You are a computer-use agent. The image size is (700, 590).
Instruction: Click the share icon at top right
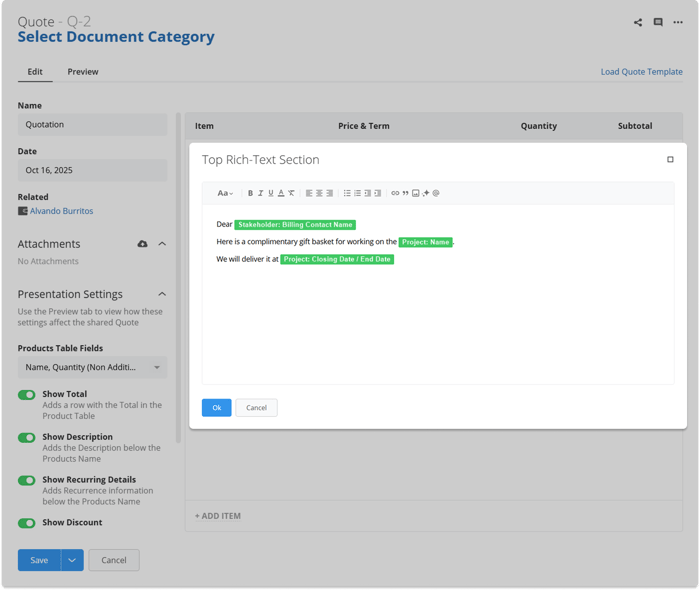coord(638,22)
